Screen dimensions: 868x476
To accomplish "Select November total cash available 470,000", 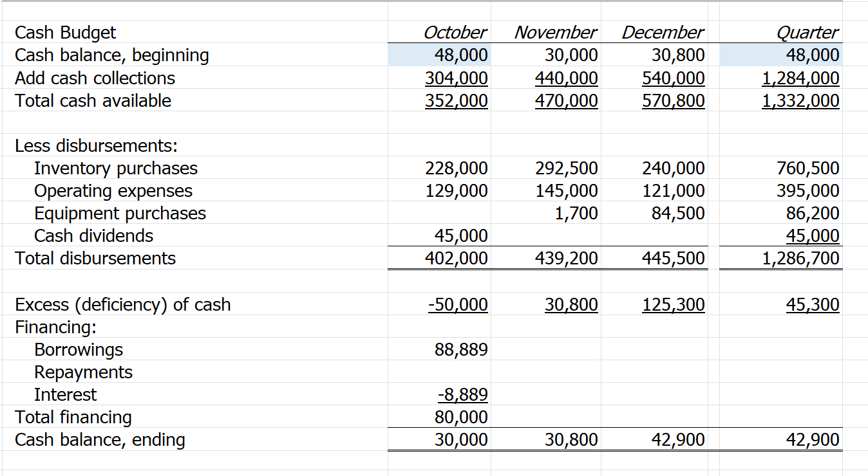I will pos(566,100).
